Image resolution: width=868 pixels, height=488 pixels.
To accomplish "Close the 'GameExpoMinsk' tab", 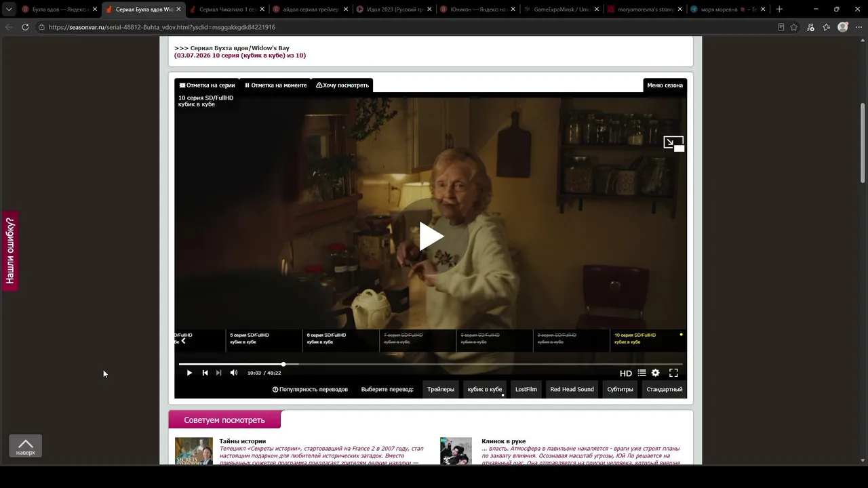I will coord(597,9).
